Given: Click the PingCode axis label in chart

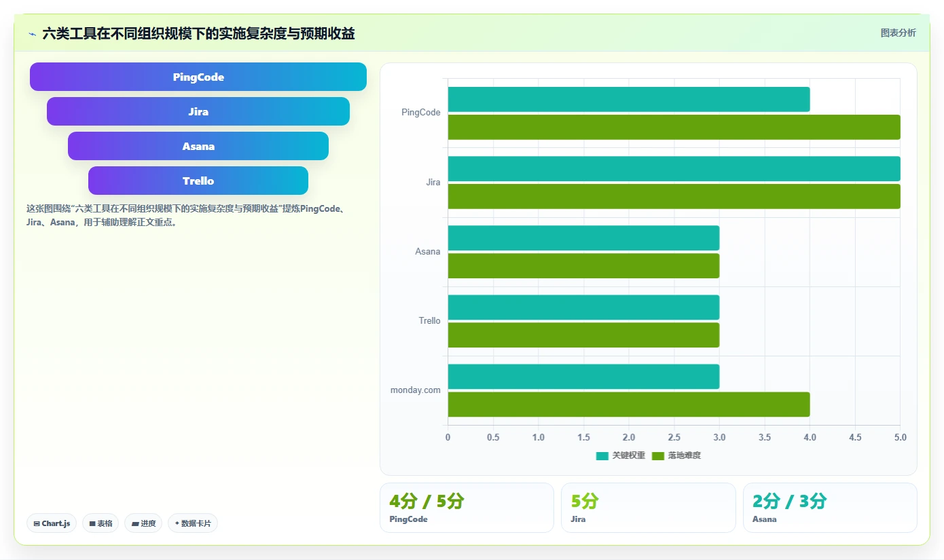Looking at the screenshot, I should tap(421, 113).
